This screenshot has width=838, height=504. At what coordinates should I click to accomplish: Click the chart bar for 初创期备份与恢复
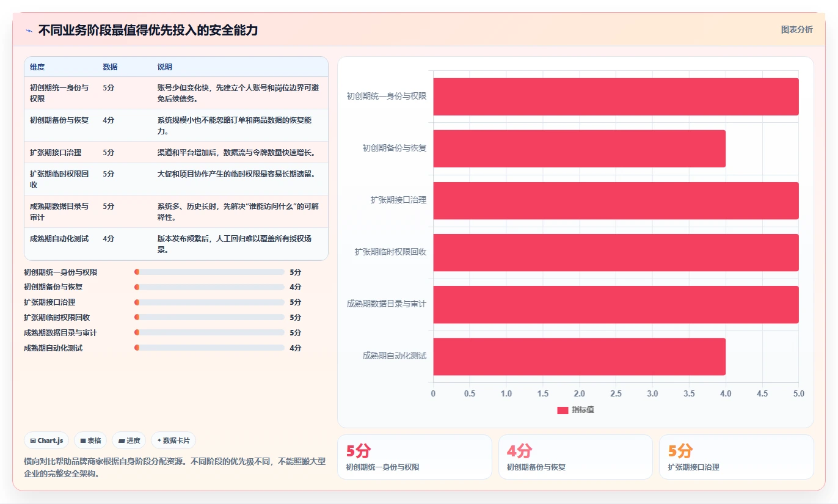coord(580,148)
